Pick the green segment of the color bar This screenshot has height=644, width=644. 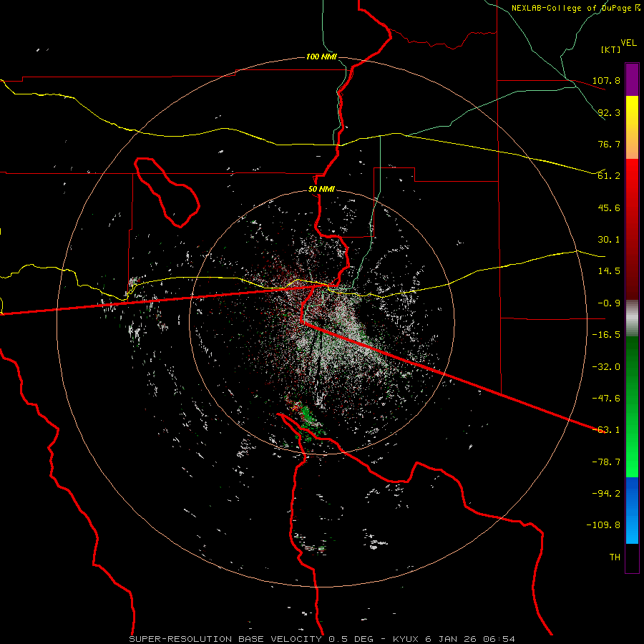point(632,406)
